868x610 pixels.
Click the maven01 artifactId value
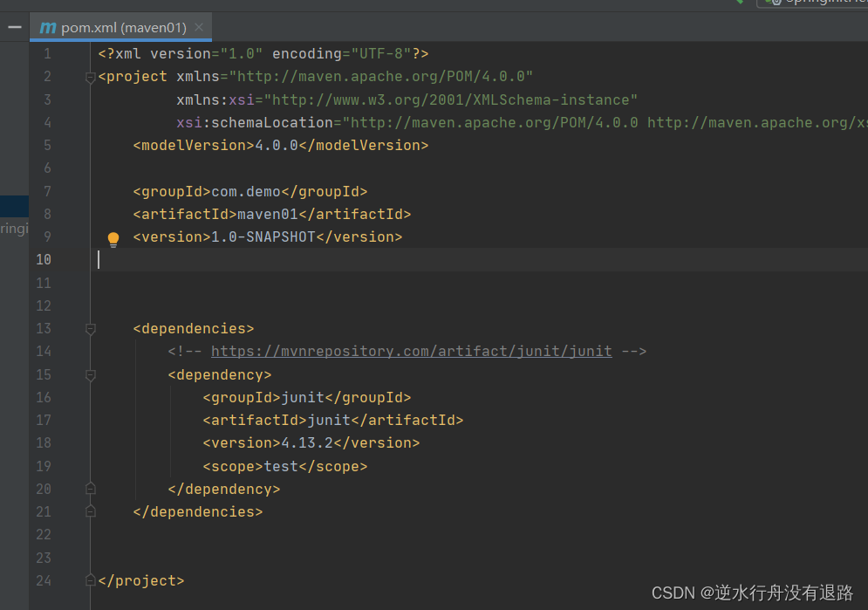click(268, 214)
